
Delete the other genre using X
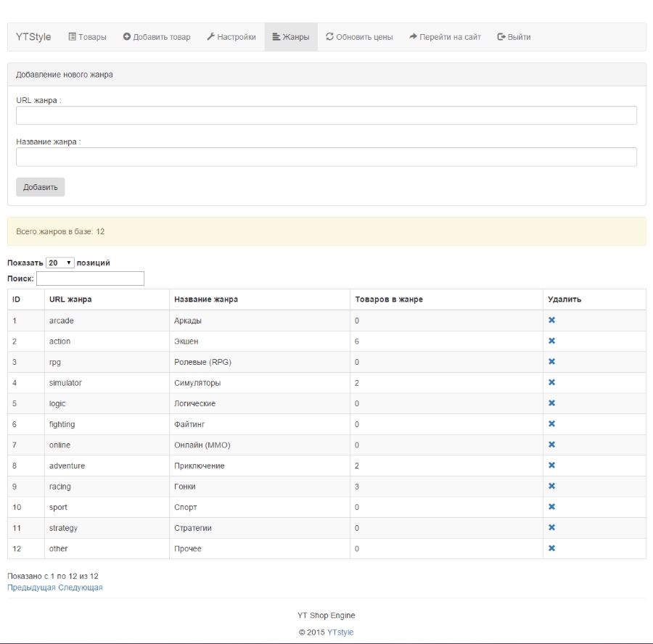coord(551,548)
